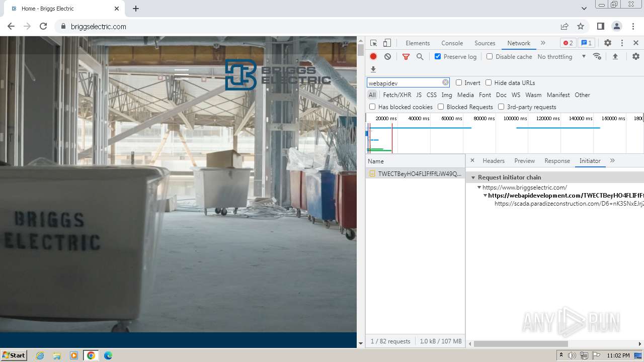The height and width of the screenshot is (362, 644).
Task: Show the 1 issue message badge
Action: (x=586, y=43)
